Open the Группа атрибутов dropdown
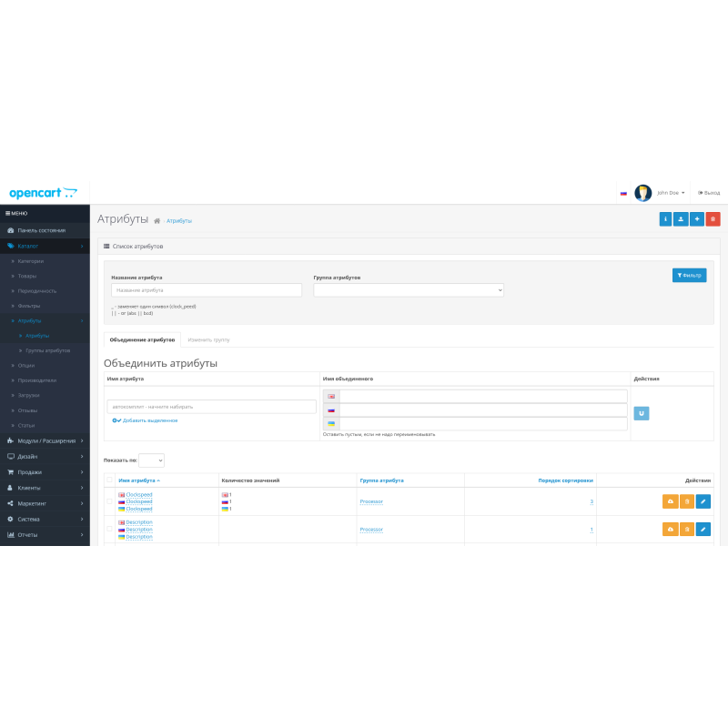The height and width of the screenshot is (728, 728). tap(407, 289)
